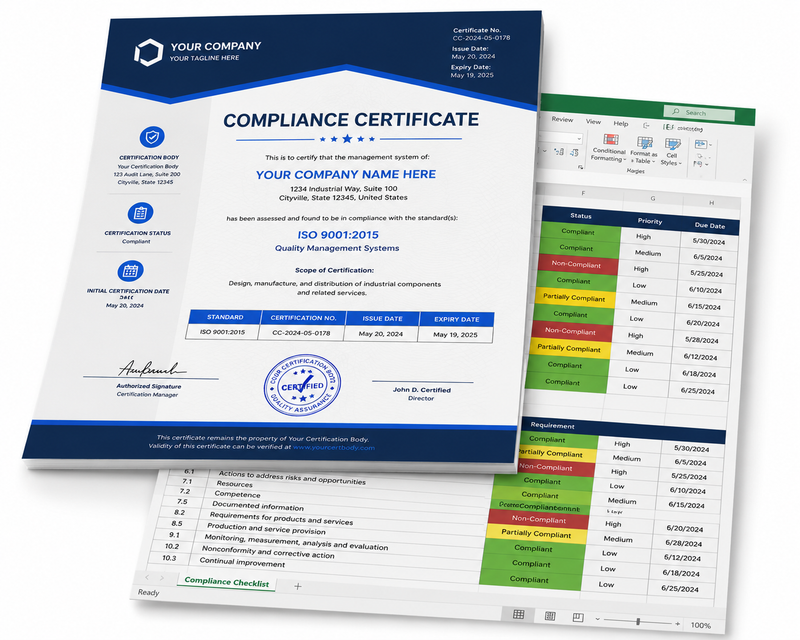This screenshot has width=800, height=640.
Task: Expand the Insert cells dropdown arrow
Action: 710,145
